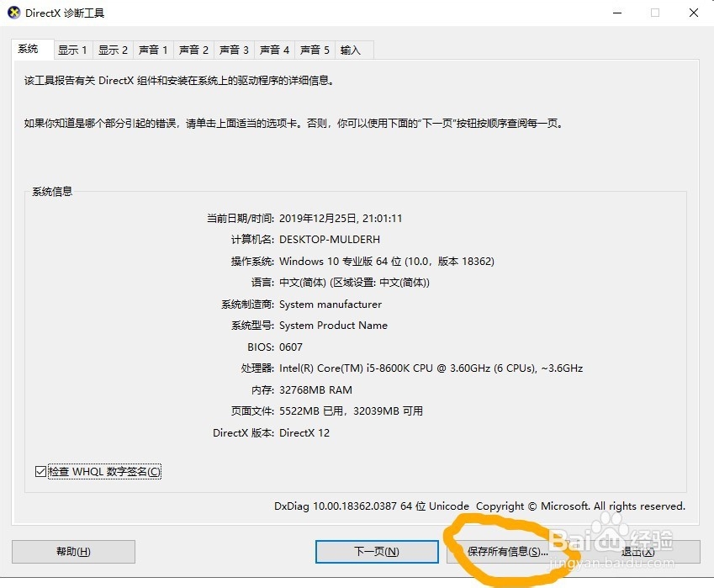Click the 退出 button
Screen dimensions: 714x588
click(637, 552)
